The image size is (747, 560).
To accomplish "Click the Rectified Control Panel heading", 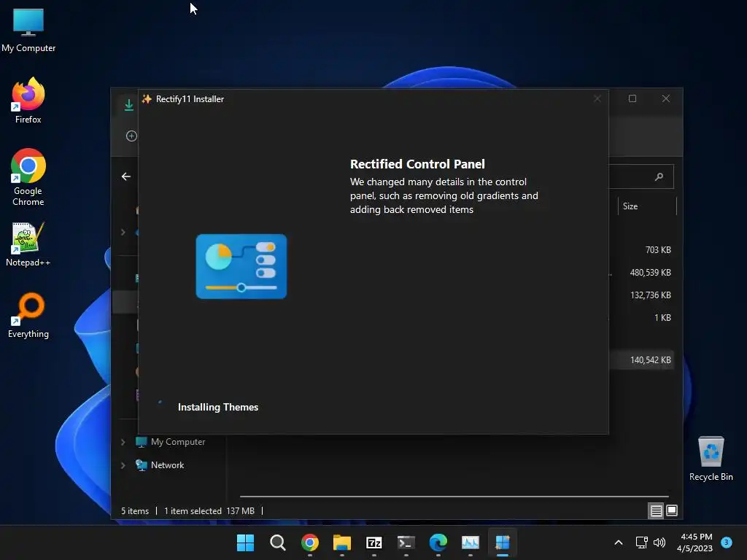I will tap(417, 164).
